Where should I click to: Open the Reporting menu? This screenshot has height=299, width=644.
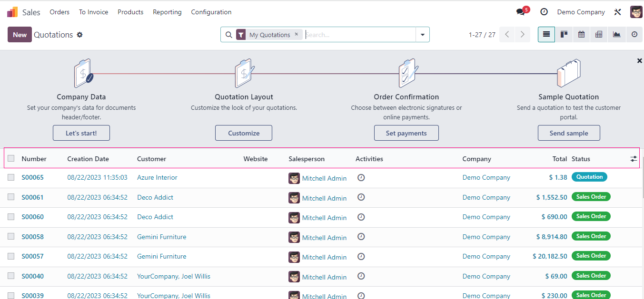(x=167, y=12)
